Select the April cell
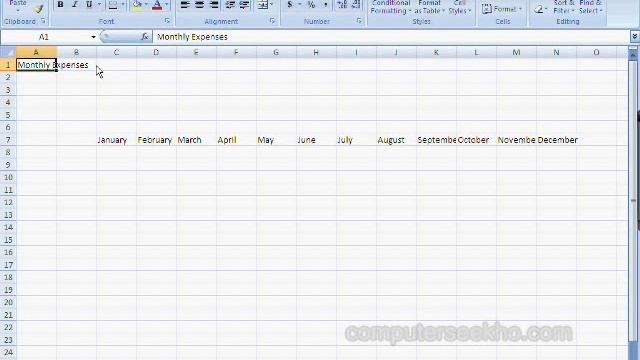640x360 pixels. click(x=236, y=140)
